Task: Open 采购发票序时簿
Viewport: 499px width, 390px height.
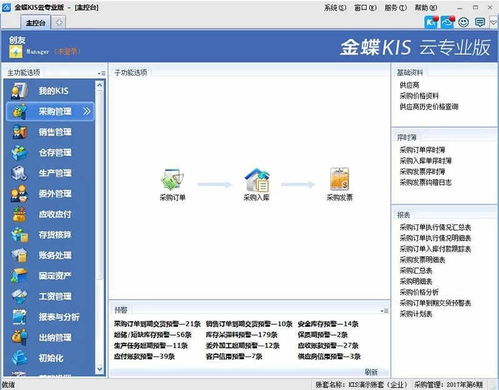Action: tap(422, 172)
